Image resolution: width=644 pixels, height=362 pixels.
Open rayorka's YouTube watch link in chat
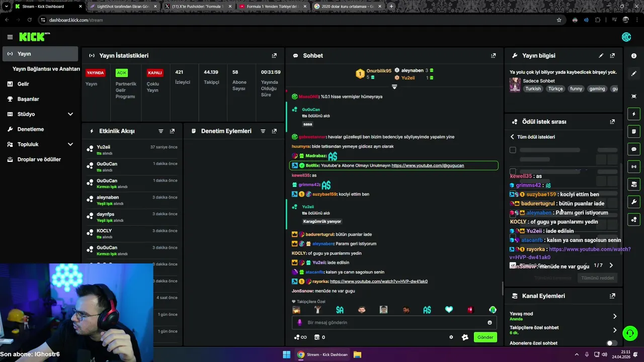click(x=379, y=282)
